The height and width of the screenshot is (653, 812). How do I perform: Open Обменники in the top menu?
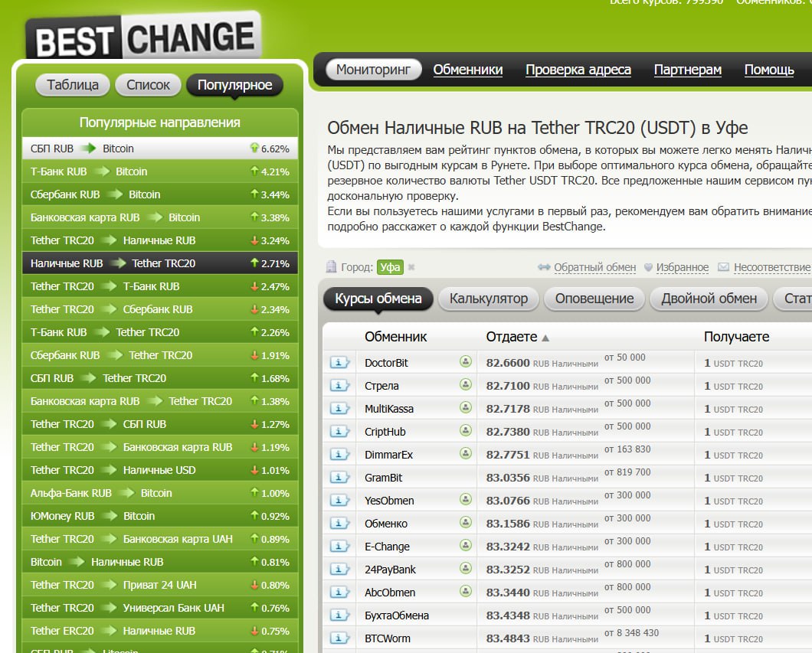pyautogui.click(x=467, y=70)
